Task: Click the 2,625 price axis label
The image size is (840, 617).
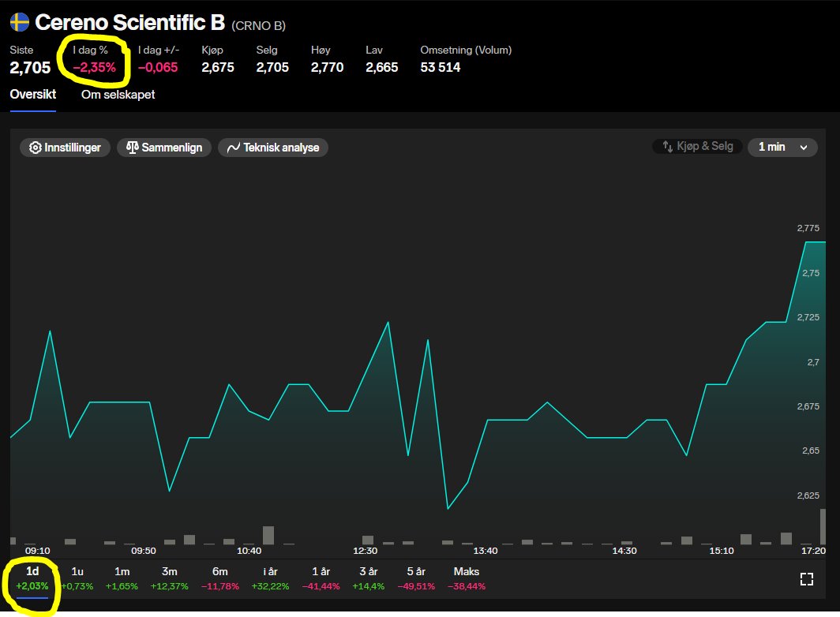Action: coord(808,495)
